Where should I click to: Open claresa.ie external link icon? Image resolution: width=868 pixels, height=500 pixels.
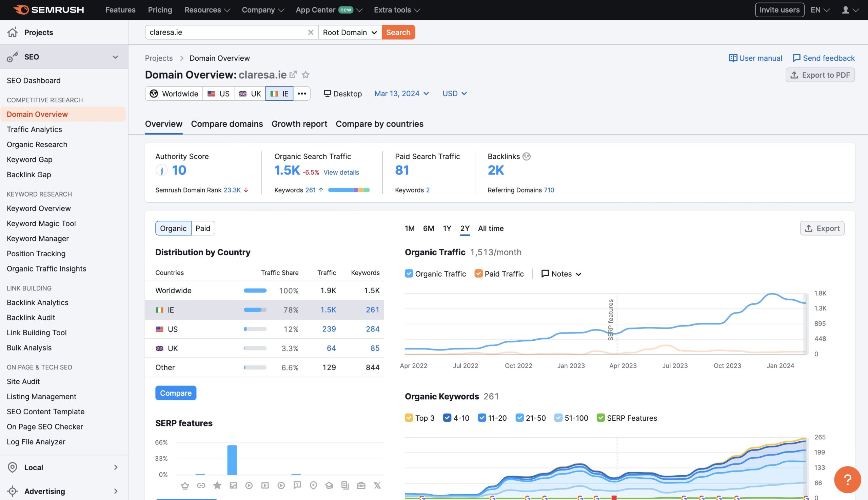point(293,74)
